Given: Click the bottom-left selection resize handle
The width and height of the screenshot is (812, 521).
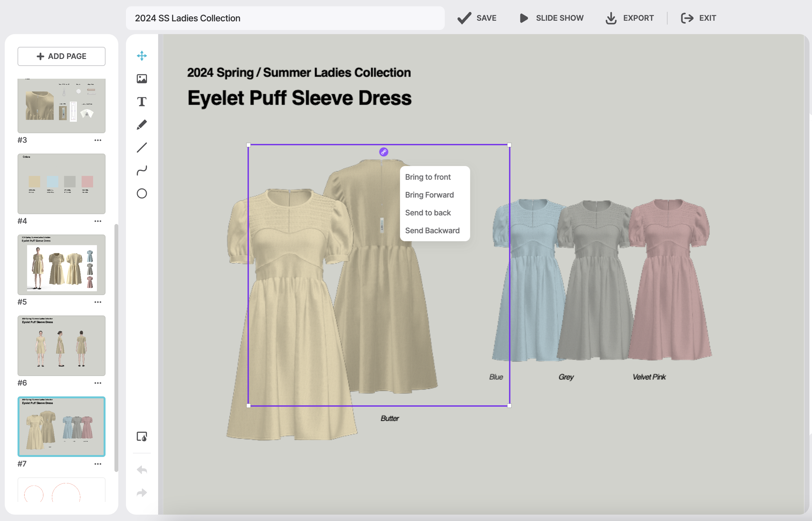Looking at the screenshot, I should click(x=248, y=406).
